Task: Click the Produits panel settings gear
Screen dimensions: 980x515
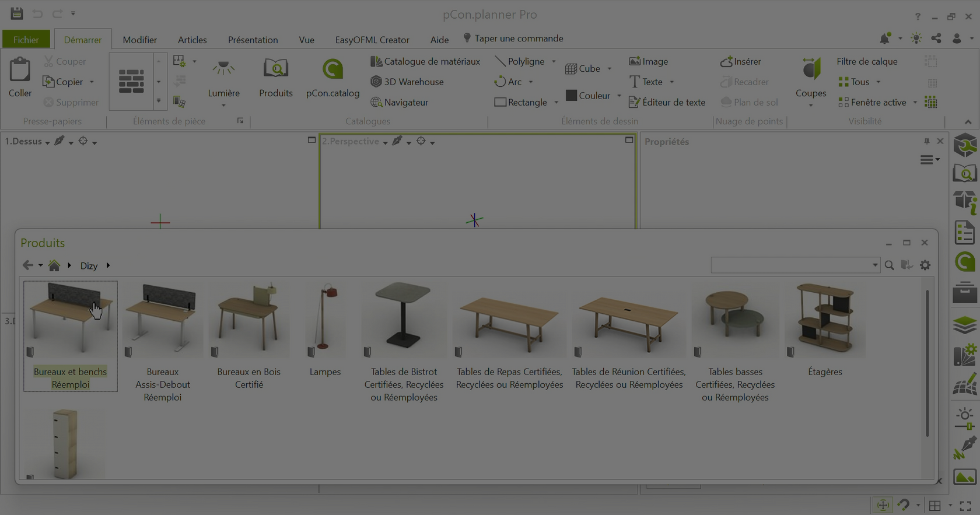Action: pyautogui.click(x=925, y=265)
